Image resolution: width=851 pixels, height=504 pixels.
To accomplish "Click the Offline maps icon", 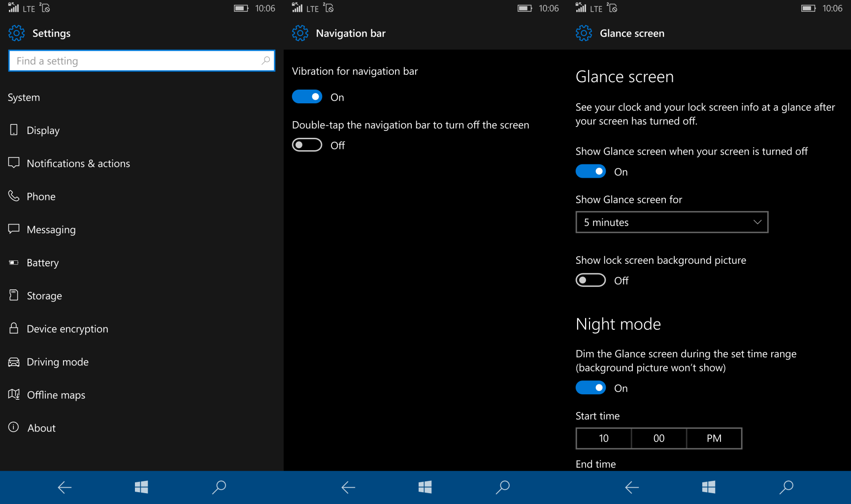I will pos(14,395).
